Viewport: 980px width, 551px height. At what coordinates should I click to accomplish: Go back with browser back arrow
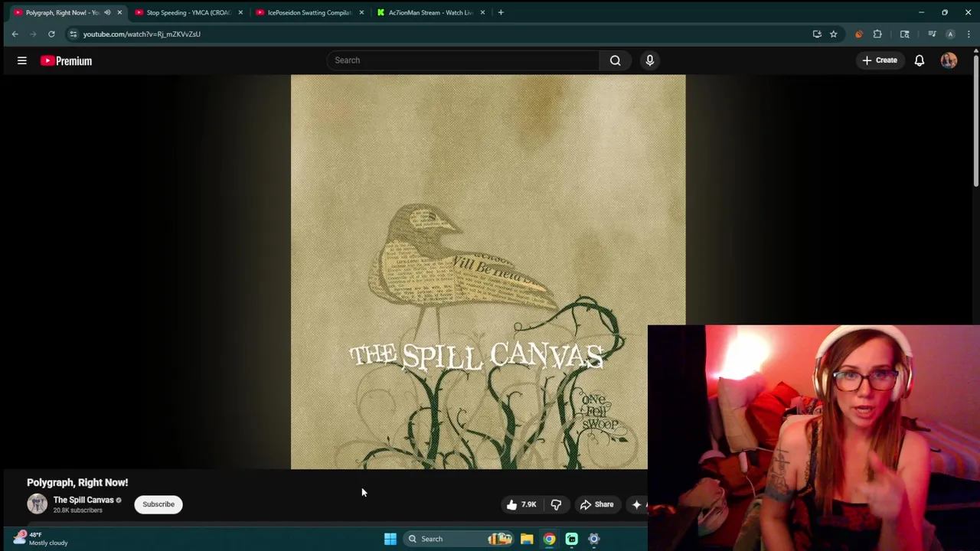coord(15,34)
